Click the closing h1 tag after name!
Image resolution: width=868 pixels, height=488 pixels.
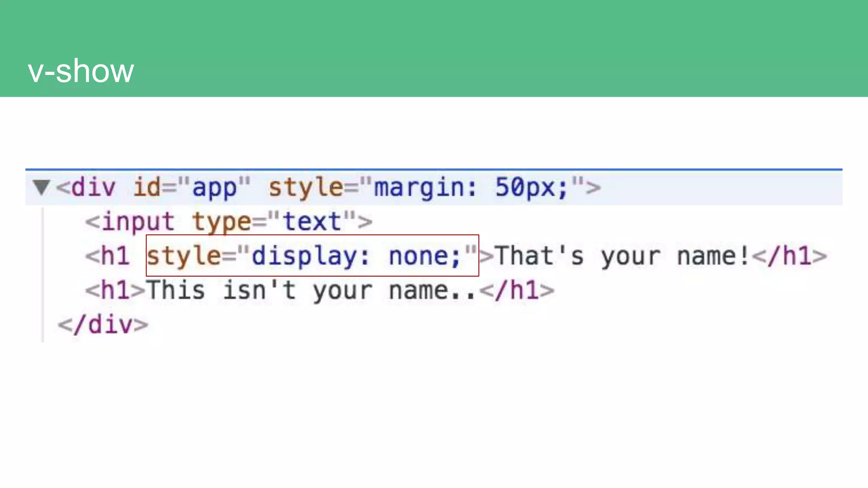tap(789, 256)
